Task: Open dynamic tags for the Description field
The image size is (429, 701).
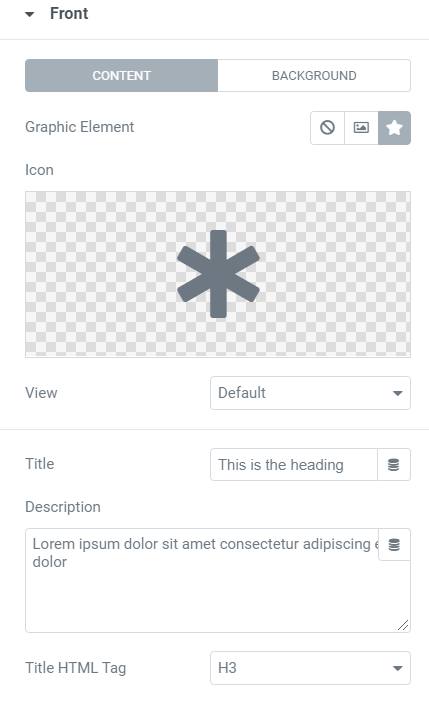Action: click(x=394, y=545)
